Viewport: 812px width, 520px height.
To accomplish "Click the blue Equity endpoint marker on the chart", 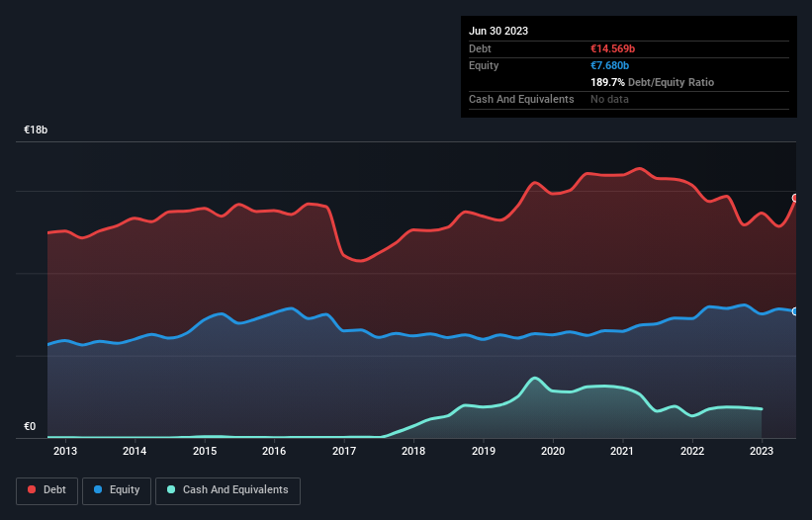I will point(795,311).
